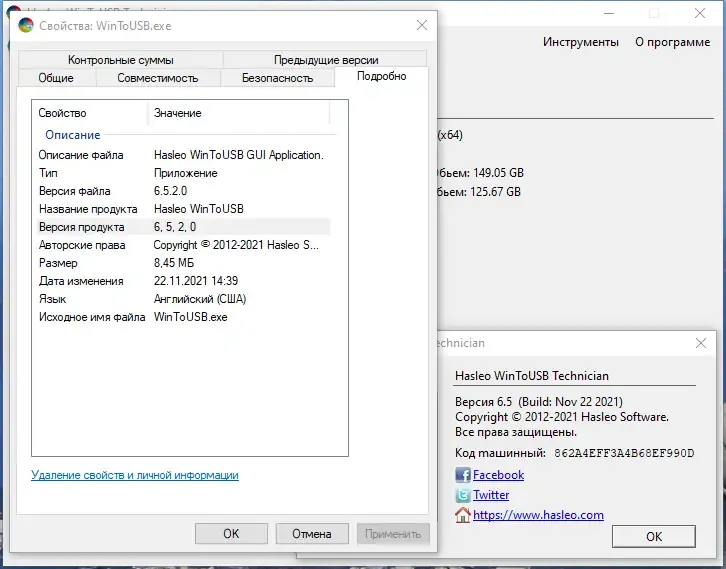Select the Описание файла row
The height and width of the screenshot is (569, 726).
point(183,155)
